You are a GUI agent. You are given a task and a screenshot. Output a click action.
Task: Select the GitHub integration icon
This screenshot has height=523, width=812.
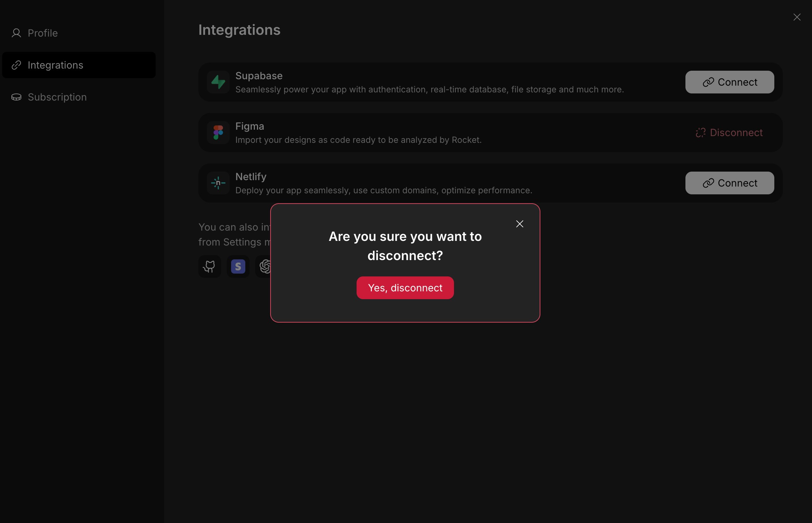point(209,266)
